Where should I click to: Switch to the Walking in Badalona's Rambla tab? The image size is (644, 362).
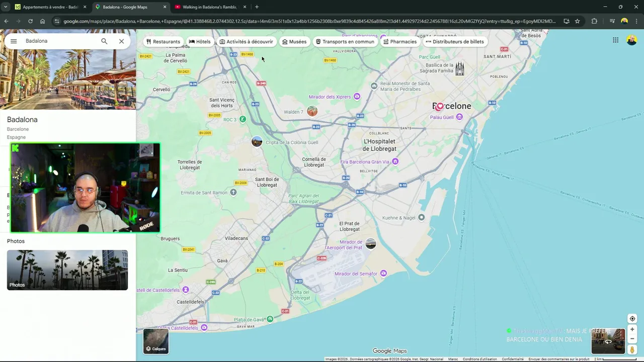coord(209,7)
